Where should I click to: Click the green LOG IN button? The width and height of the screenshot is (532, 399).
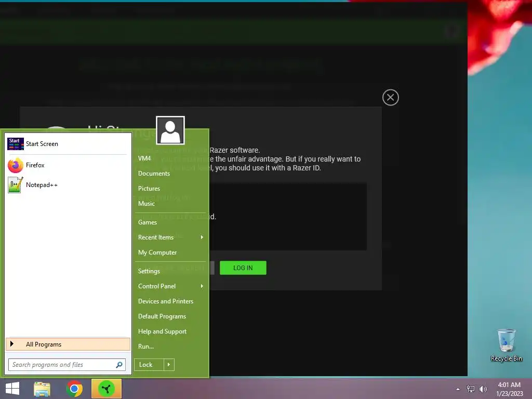point(243,268)
